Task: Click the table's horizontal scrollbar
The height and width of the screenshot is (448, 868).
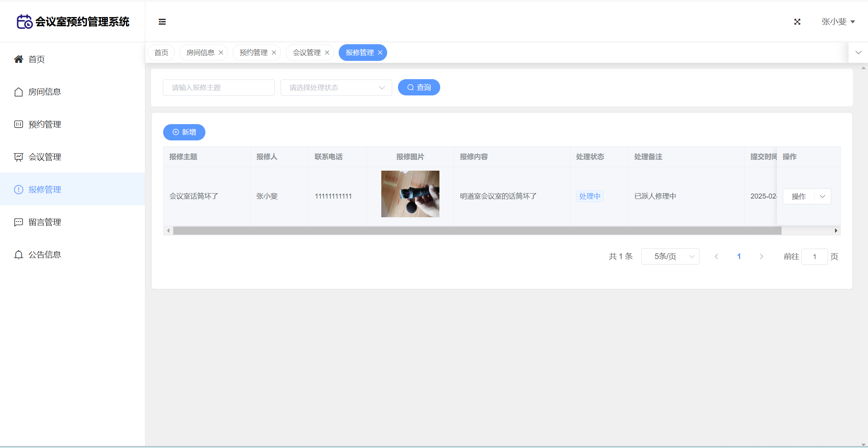Action: 477,231
